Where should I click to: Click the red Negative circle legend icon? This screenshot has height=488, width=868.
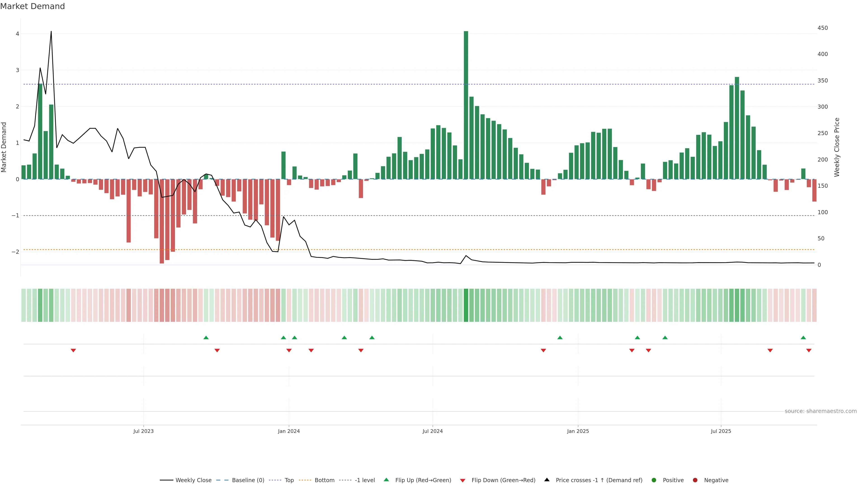coord(695,480)
